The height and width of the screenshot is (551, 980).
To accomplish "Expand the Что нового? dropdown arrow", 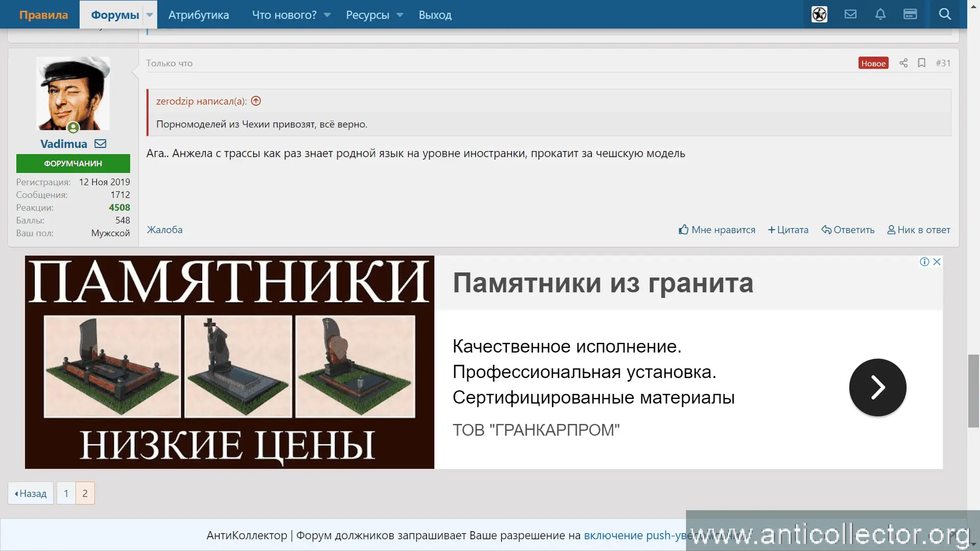I will (327, 15).
